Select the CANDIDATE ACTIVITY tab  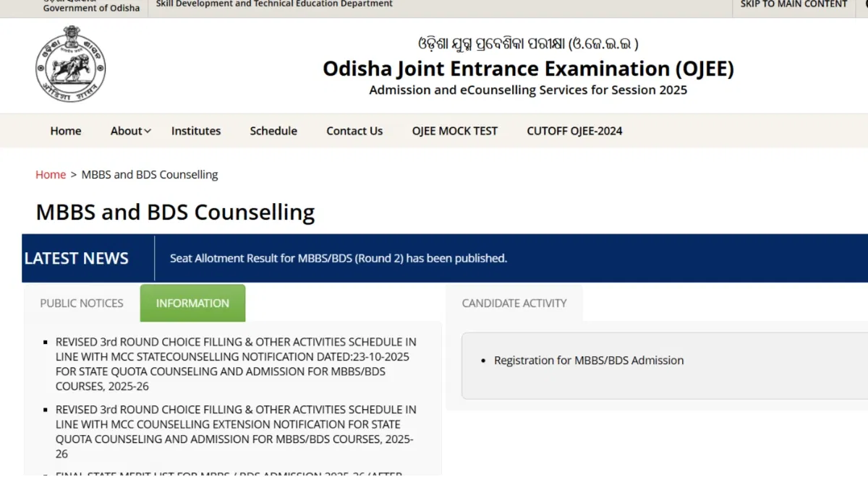tap(514, 304)
